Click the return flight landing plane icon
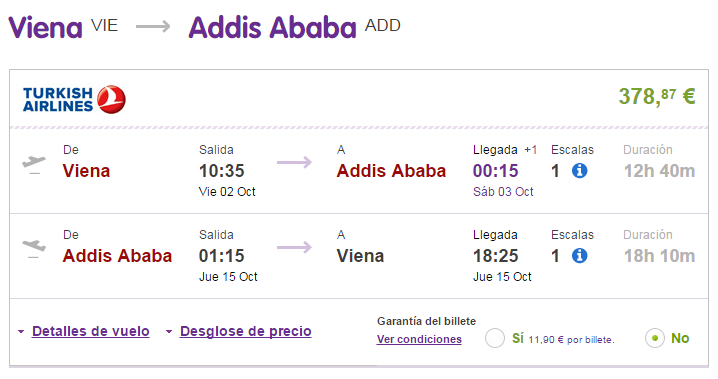The height and width of the screenshot is (379, 718). point(34,249)
